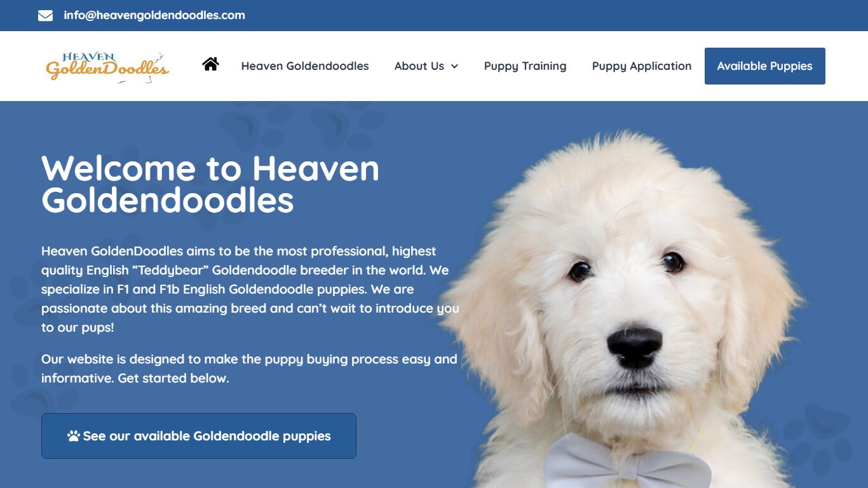Click See our available Goldendoodle puppies
The width and height of the screenshot is (868, 488).
click(199, 436)
